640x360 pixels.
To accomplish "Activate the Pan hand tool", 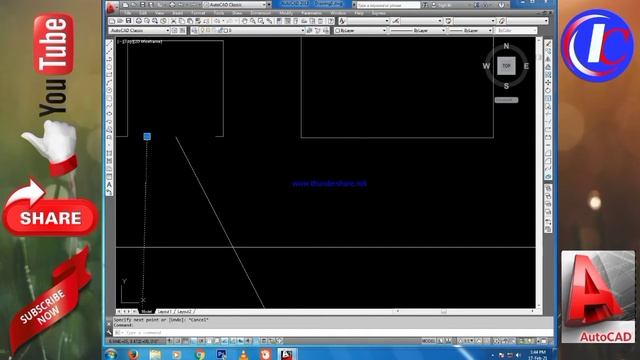I will point(244,21).
